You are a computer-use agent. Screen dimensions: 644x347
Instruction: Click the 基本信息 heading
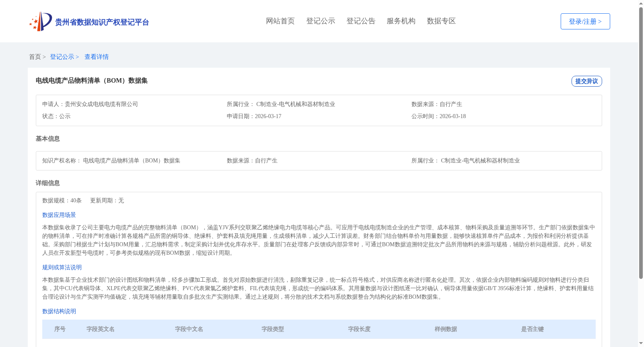(47, 139)
